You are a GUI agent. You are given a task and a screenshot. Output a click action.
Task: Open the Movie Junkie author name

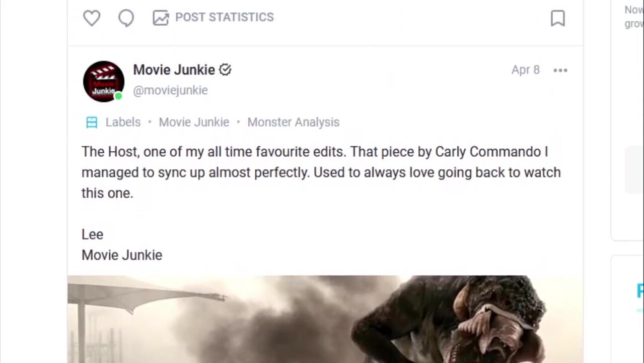pos(174,70)
